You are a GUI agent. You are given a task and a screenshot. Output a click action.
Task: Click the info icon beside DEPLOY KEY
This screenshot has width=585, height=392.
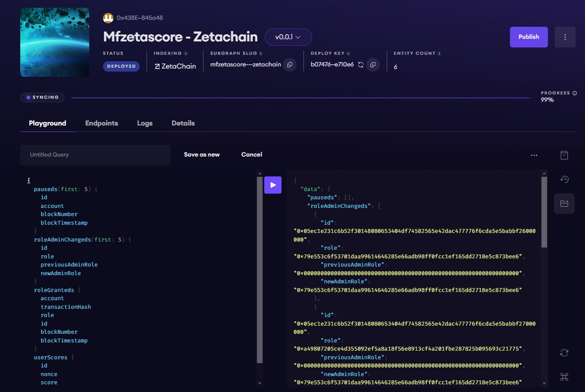[x=348, y=53]
